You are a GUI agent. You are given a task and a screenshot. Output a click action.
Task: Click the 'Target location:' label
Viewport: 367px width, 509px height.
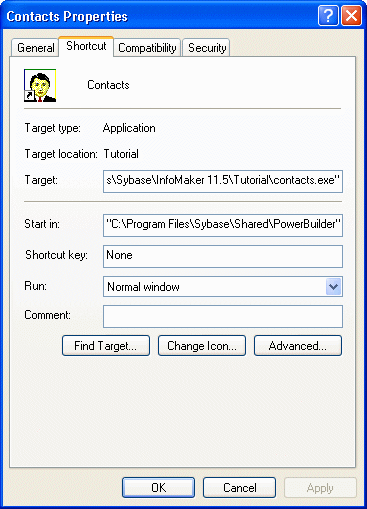point(61,154)
